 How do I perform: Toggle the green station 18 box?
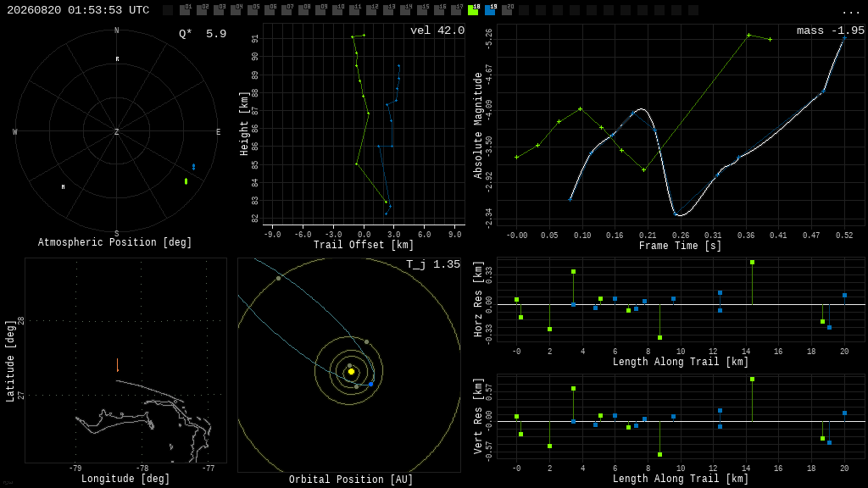coord(473,10)
